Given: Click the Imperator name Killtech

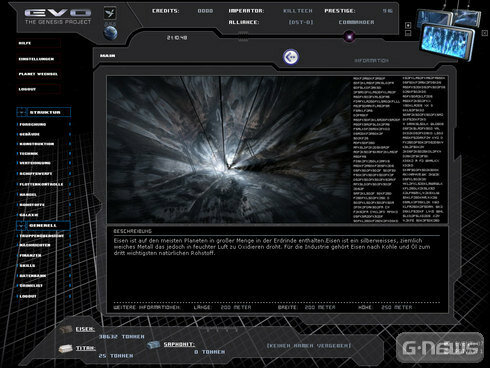Looking at the screenshot, I should [x=298, y=11].
